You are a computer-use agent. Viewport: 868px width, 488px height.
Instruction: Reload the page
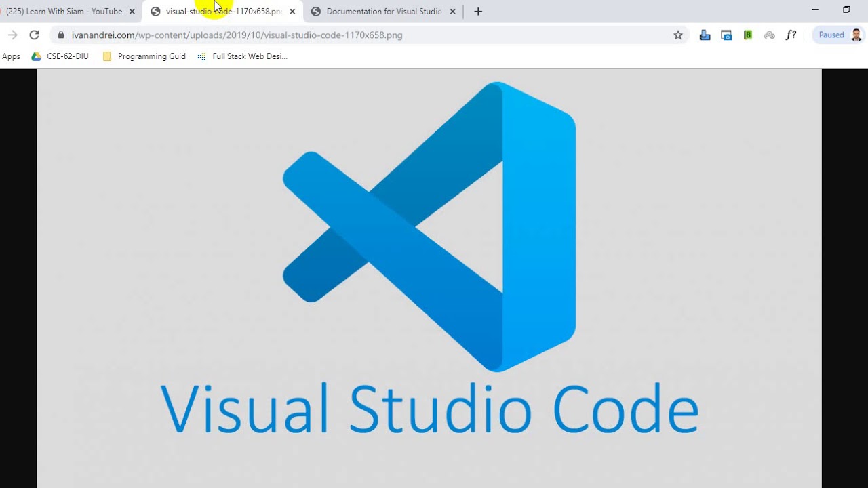(x=34, y=35)
